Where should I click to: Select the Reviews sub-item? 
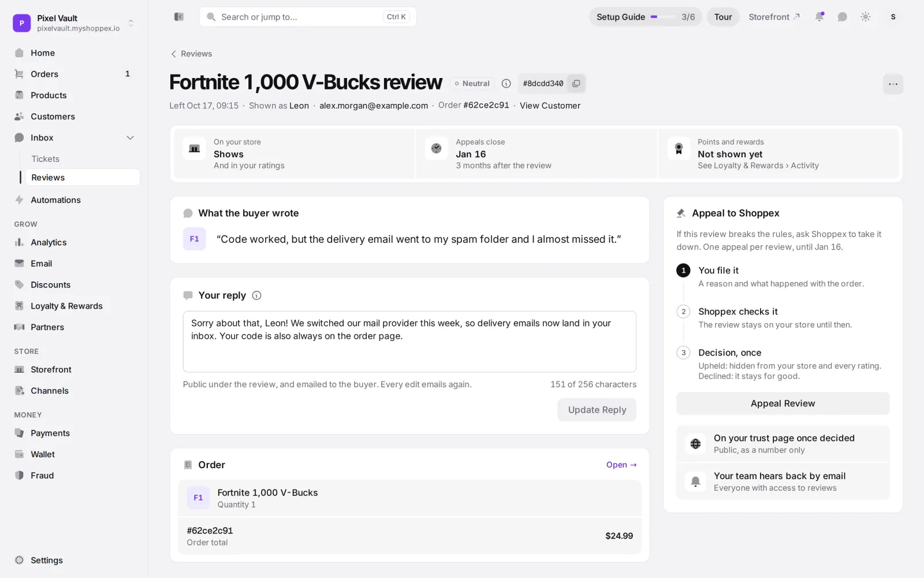[82, 177]
